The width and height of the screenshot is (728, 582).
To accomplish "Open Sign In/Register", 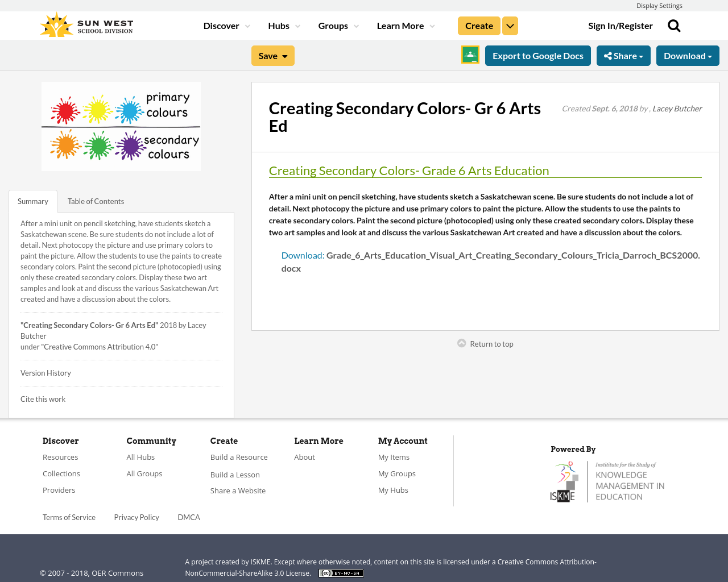I will (x=620, y=24).
